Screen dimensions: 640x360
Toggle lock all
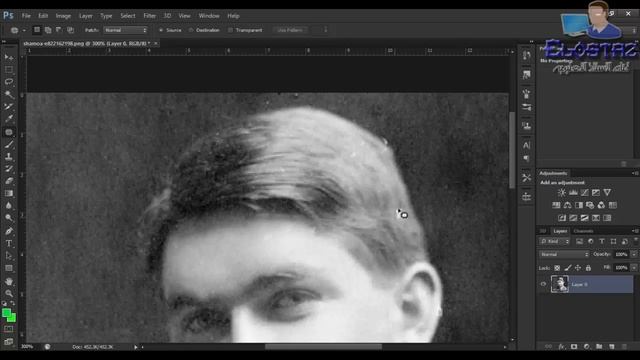[x=588, y=268]
